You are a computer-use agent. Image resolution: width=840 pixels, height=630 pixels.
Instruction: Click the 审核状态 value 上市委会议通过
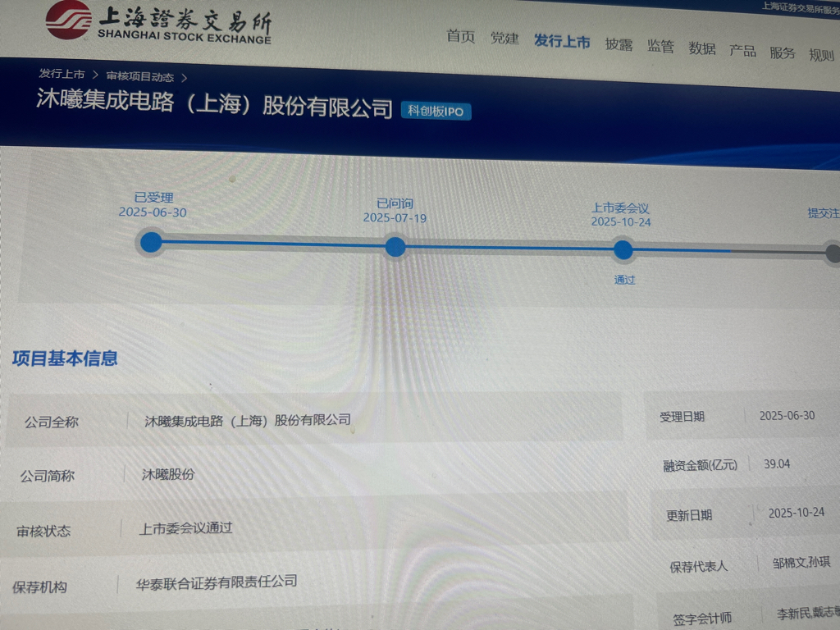point(186,528)
